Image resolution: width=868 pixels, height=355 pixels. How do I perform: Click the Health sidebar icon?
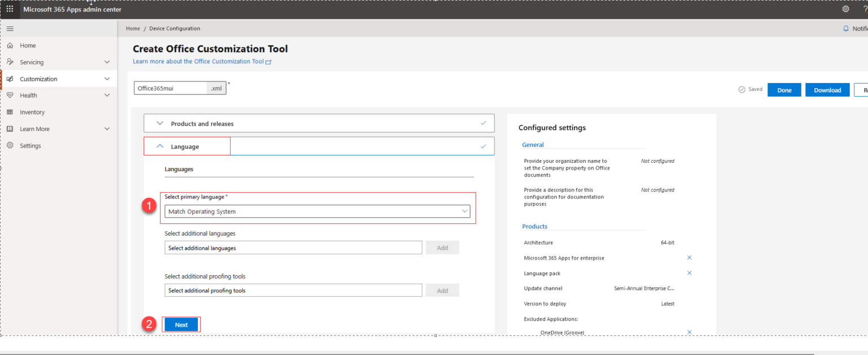coord(11,95)
